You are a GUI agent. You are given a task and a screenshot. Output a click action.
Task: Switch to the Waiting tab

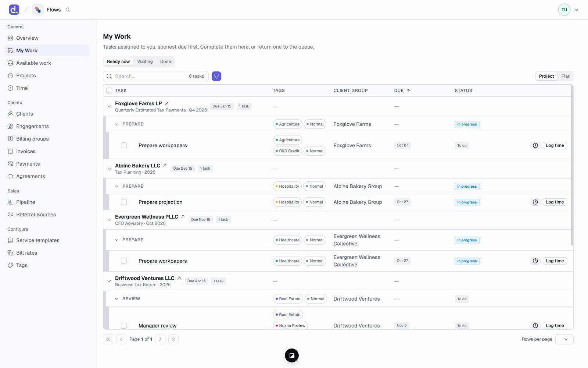145,61
